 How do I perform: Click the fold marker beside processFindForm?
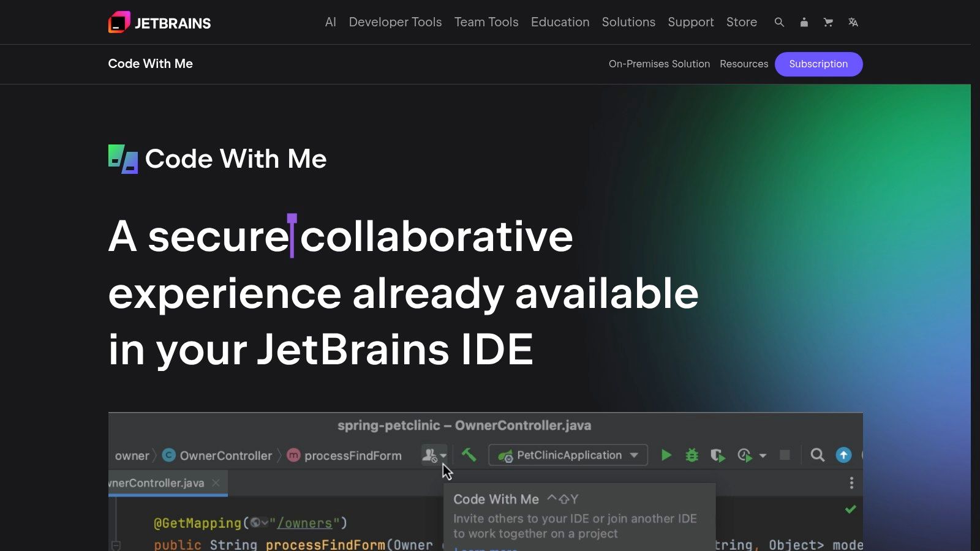coord(116,545)
